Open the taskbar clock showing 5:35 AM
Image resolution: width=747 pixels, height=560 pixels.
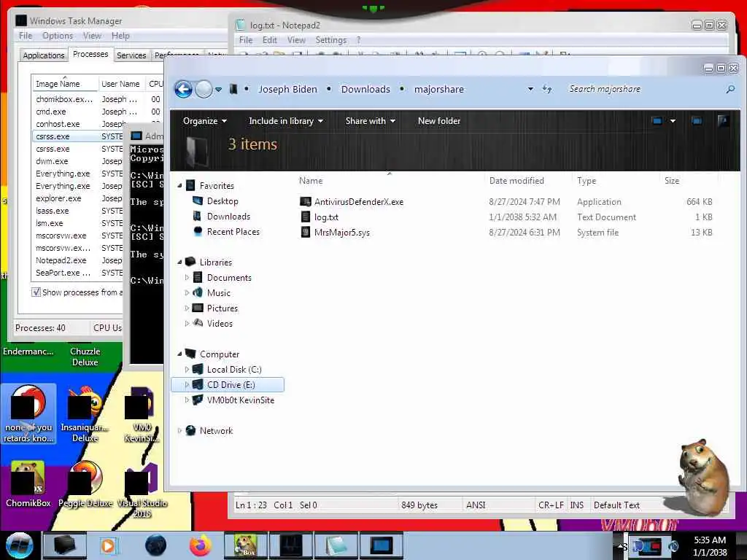[710, 546]
